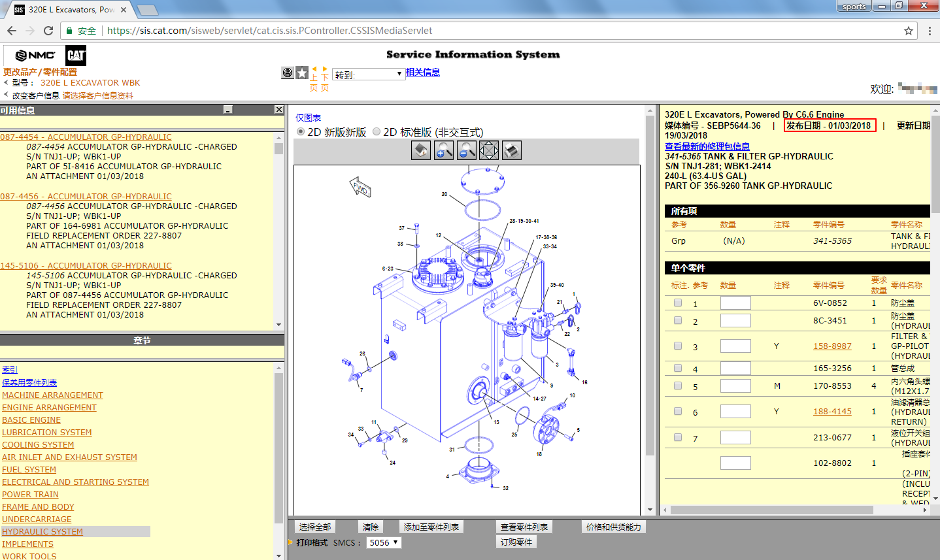Open part number link 188-4145
This screenshot has height=560, width=940.
pyautogui.click(x=832, y=412)
